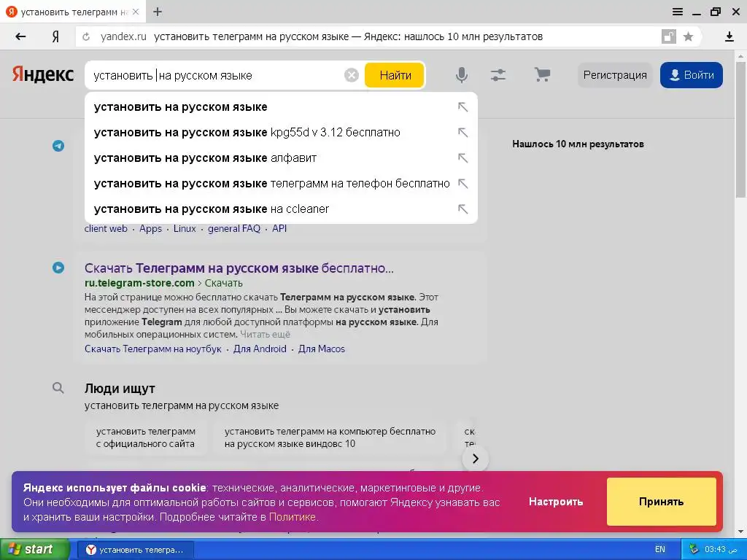The image size is (747, 560).
Task: Click the Войти login button
Action: coord(692,75)
